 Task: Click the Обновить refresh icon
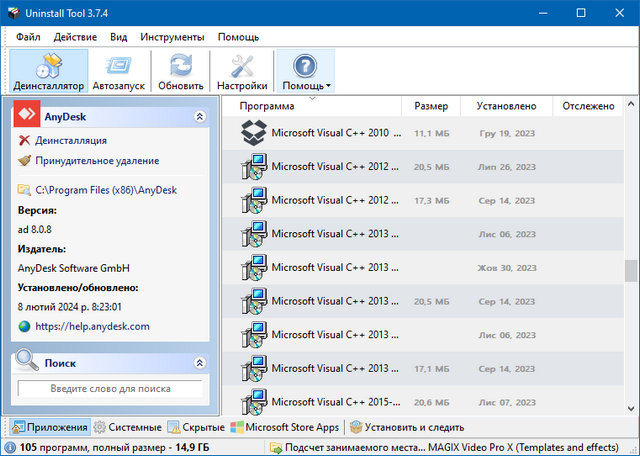tap(180, 71)
